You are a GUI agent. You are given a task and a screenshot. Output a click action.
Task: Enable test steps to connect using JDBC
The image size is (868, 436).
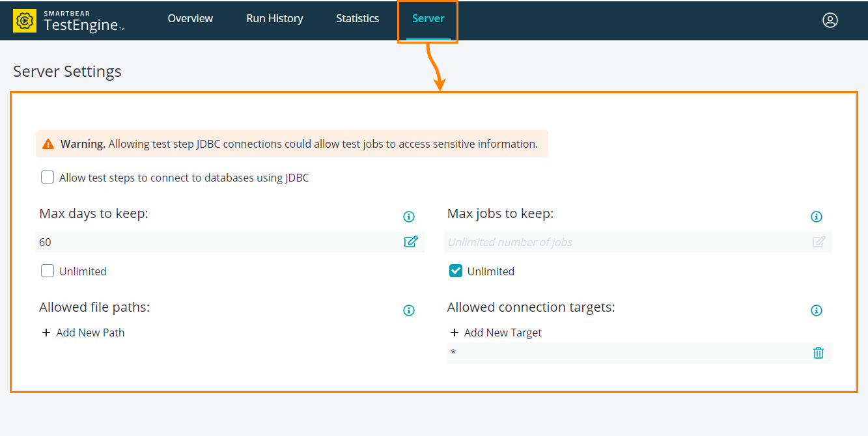pos(47,176)
